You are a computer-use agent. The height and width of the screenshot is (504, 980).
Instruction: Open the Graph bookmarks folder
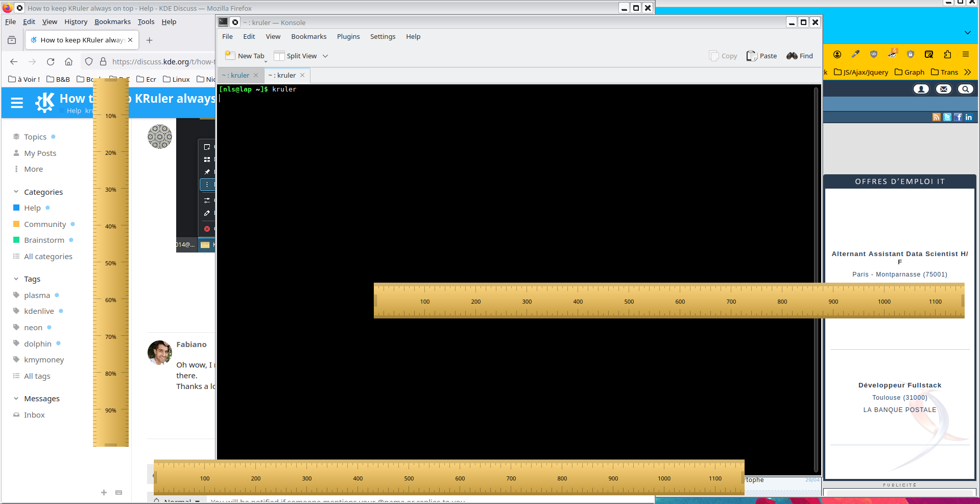tap(910, 72)
